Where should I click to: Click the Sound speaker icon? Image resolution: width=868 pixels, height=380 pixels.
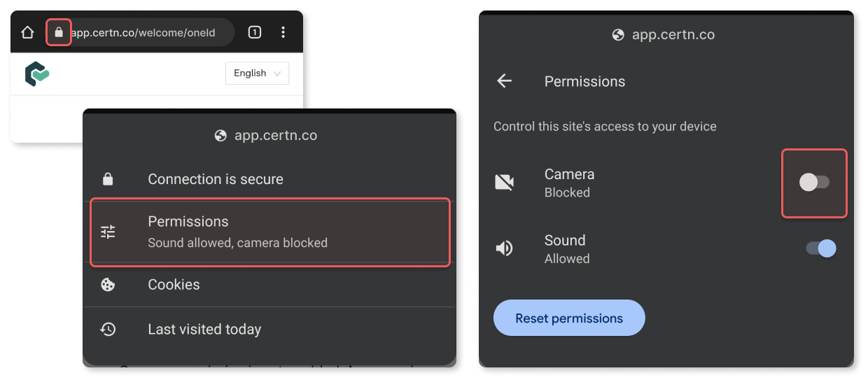point(504,248)
